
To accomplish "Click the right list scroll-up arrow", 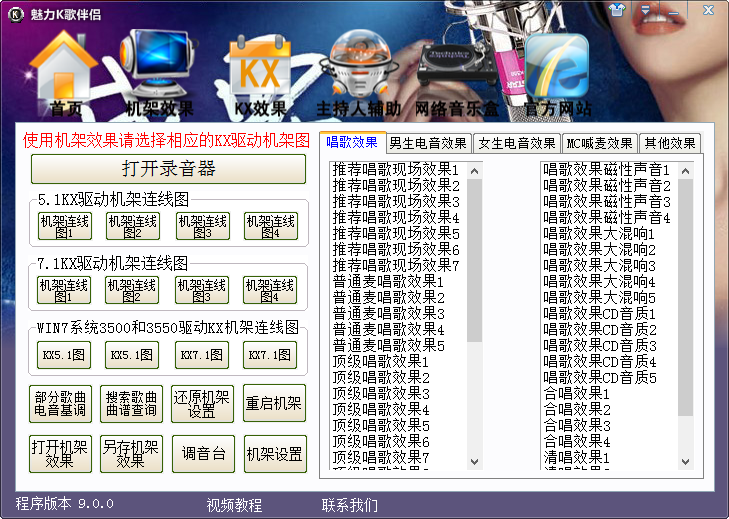I will [685, 171].
